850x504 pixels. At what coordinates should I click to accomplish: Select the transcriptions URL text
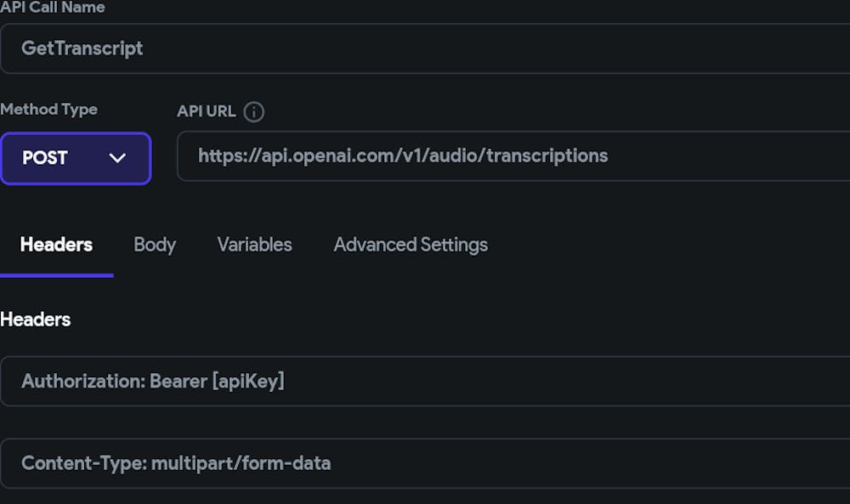coord(403,156)
